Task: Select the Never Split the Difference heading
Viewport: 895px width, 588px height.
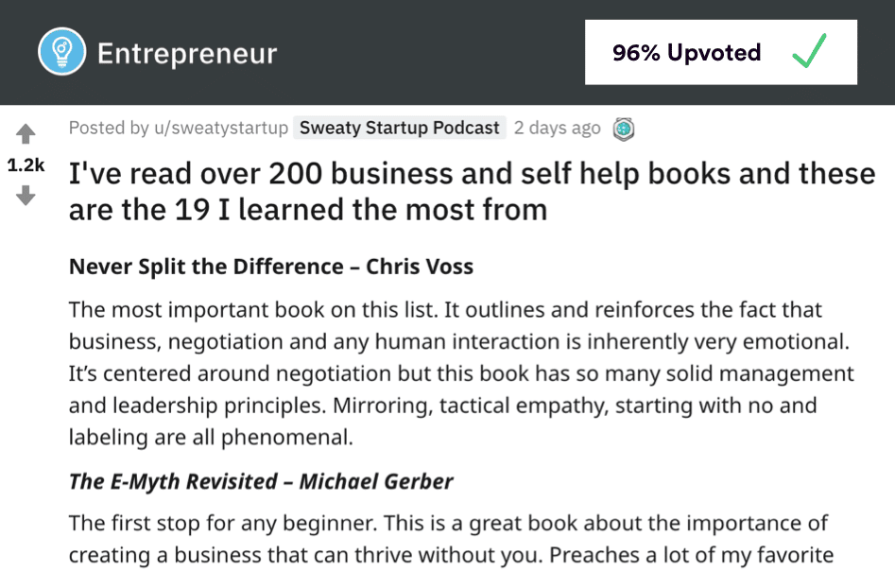Action: [269, 267]
